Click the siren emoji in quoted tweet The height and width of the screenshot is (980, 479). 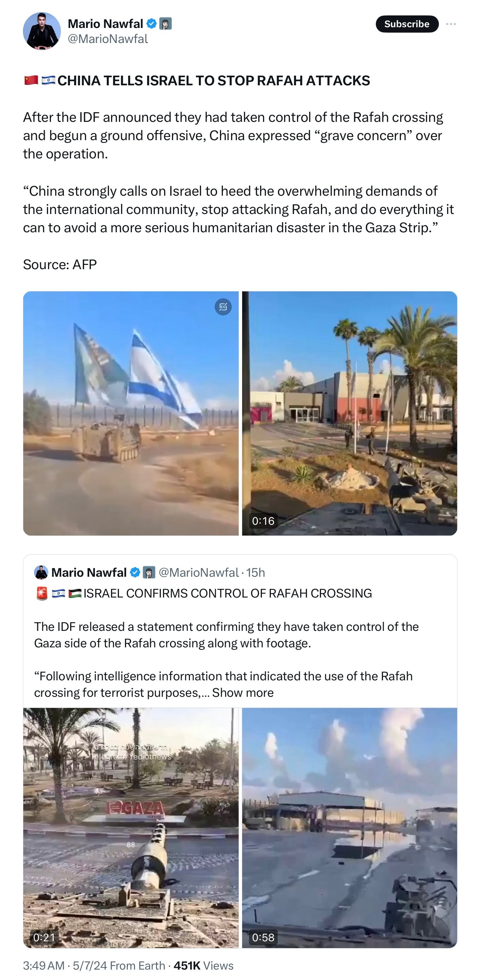pyautogui.click(x=42, y=594)
